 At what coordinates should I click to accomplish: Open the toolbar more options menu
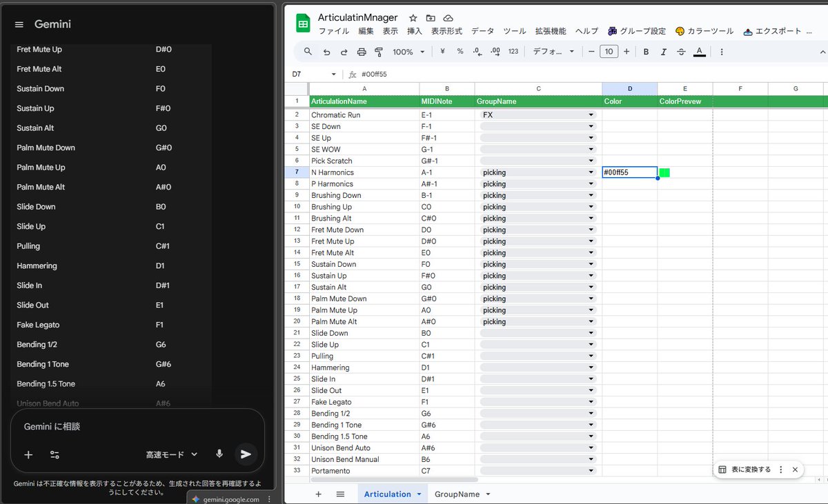tap(722, 52)
